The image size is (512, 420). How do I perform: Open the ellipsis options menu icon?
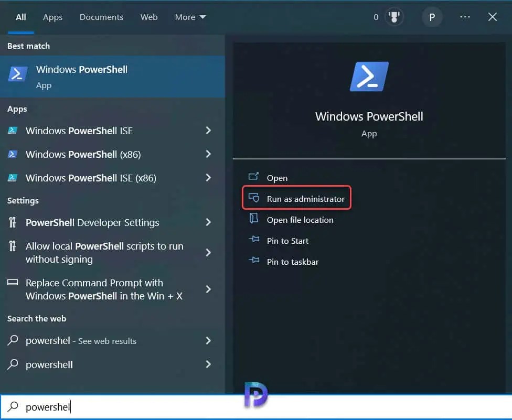coord(465,17)
